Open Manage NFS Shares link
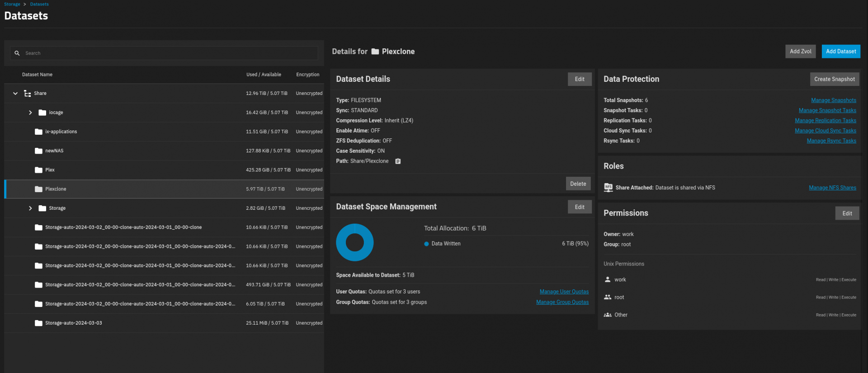This screenshot has width=868, height=373. pyautogui.click(x=832, y=188)
